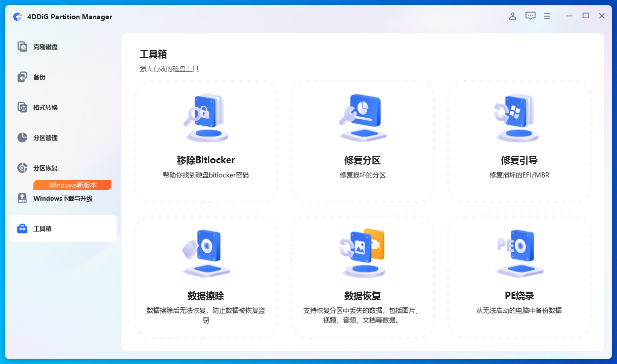Click the 强大有效的磁盘工具 subtitle text
Screen dimensions: 617x364
[168, 69]
